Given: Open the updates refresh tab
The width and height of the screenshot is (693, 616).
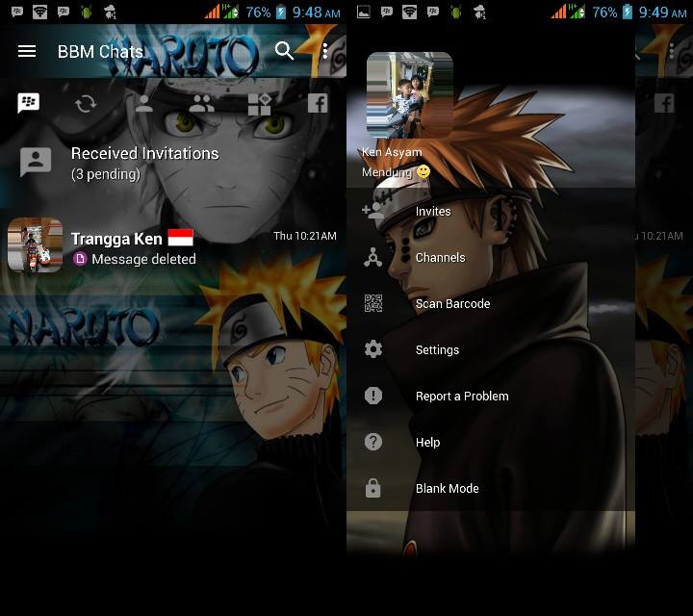Looking at the screenshot, I should (x=86, y=104).
